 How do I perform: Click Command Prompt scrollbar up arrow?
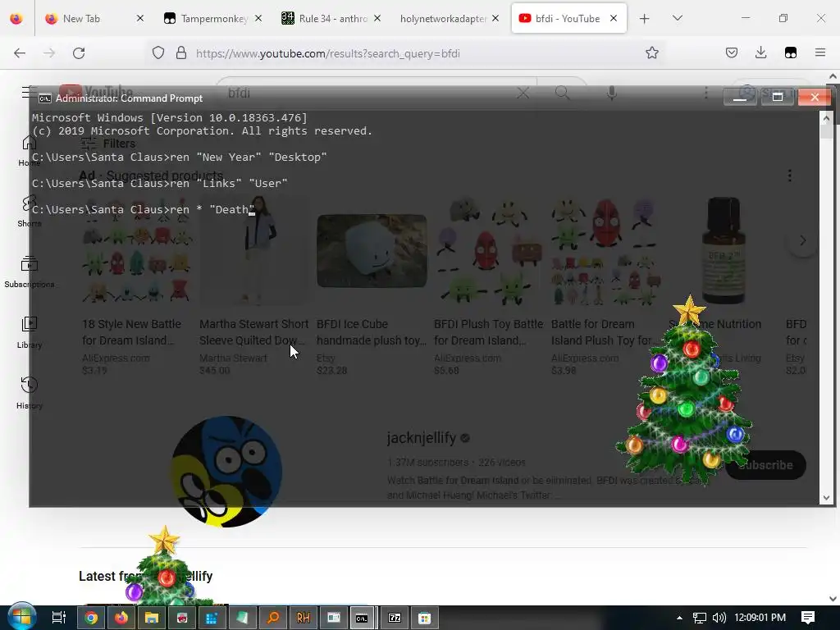point(825,118)
